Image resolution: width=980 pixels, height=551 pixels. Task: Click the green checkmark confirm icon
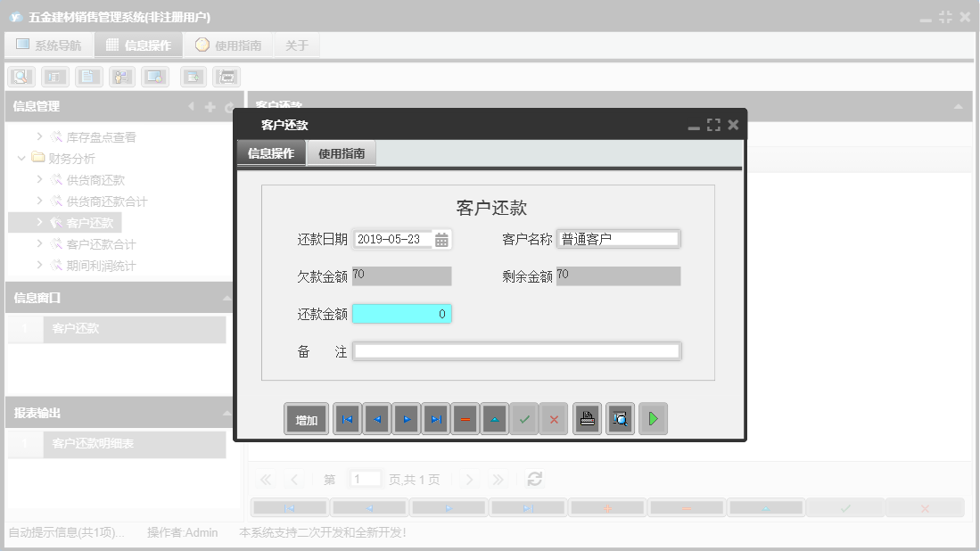click(x=524, y=418)
